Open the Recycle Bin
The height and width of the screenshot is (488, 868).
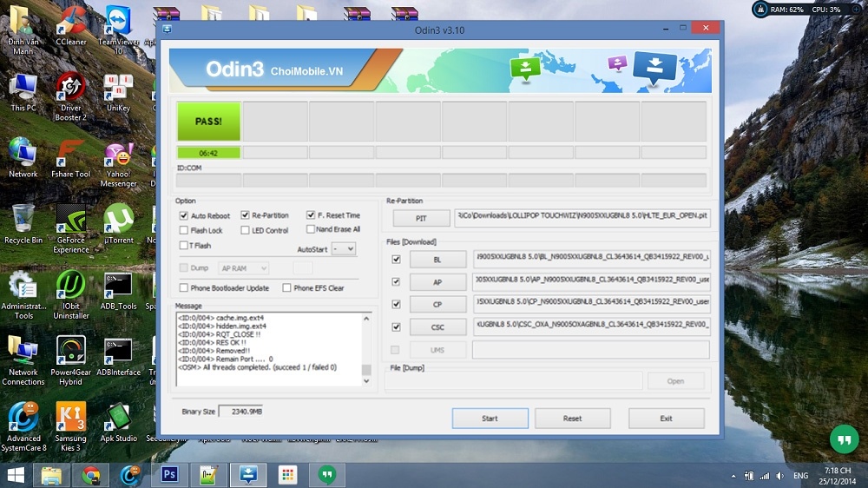pos(23,224)
